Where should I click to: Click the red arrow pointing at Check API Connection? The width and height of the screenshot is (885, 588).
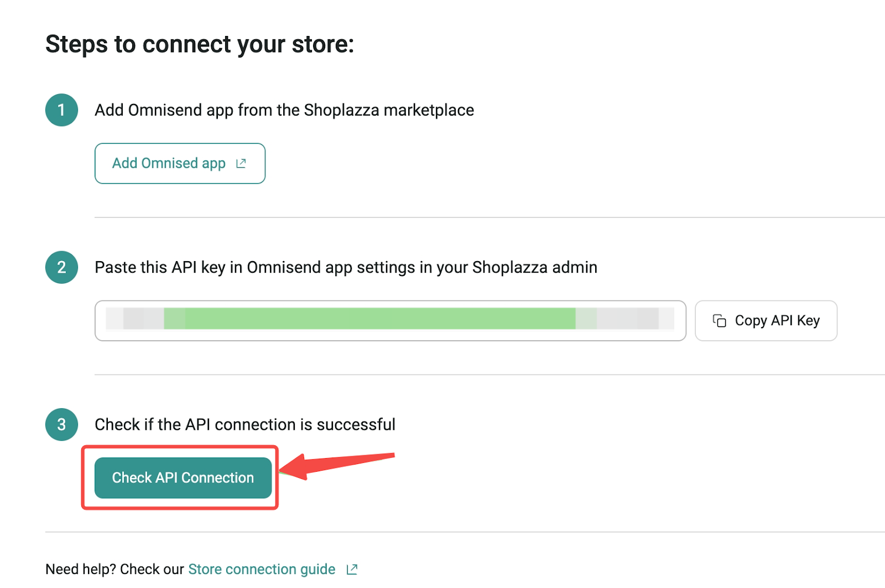tap(337, 465)
